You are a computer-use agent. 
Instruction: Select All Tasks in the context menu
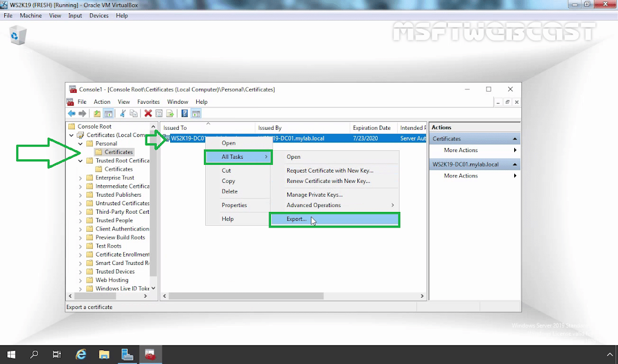(238, 157)
